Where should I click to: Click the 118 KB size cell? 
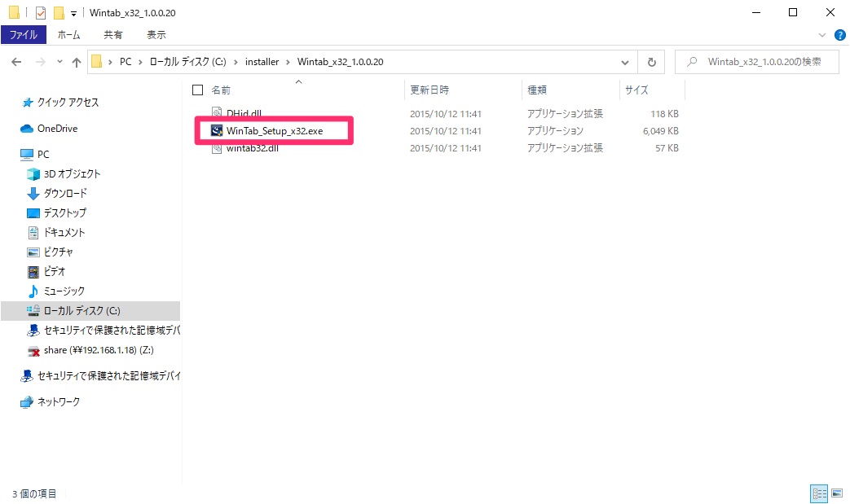[664, 114]
